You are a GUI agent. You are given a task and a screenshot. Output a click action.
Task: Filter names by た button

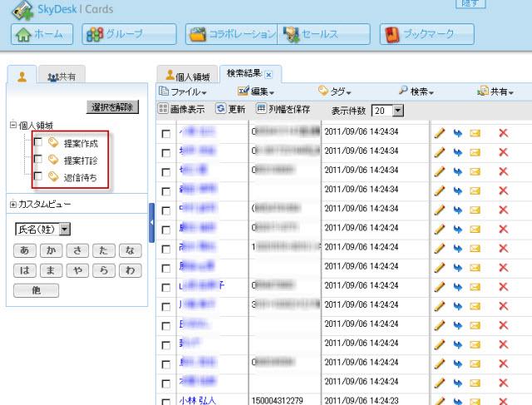point(104,250)
